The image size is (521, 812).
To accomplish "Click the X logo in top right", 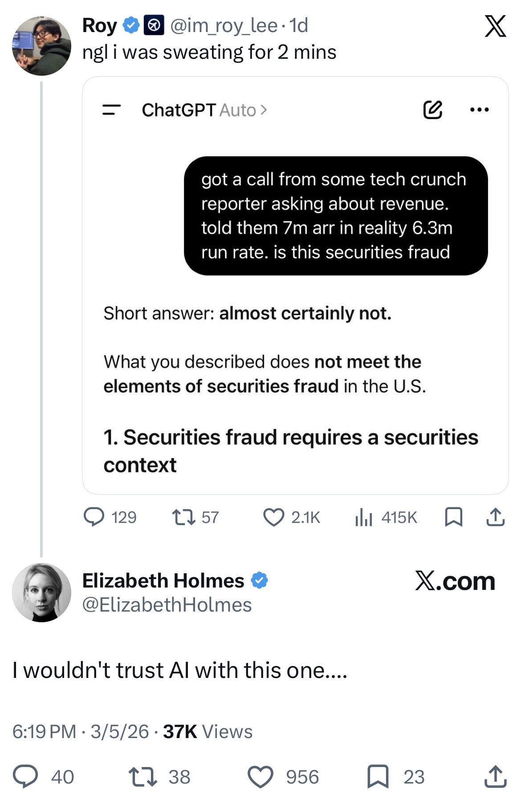I will click(495, 26).
